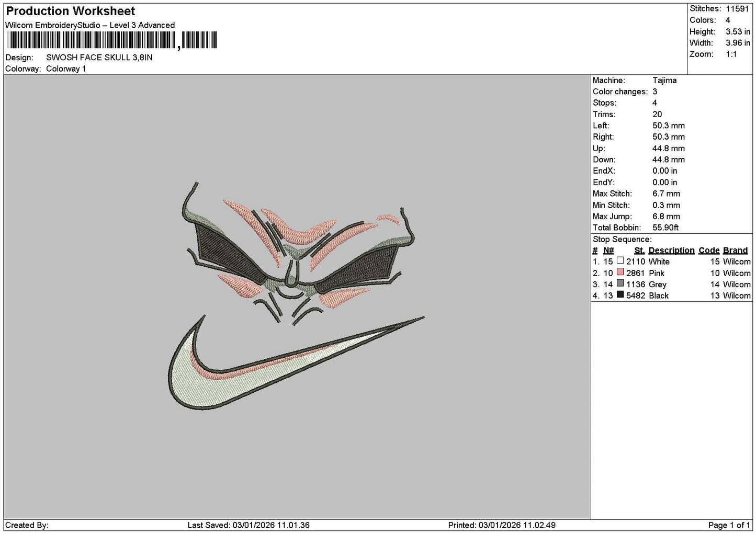Click the Machine value "Tajima"
The width and height of the screenshot is (756, 534).
(664, 81)
